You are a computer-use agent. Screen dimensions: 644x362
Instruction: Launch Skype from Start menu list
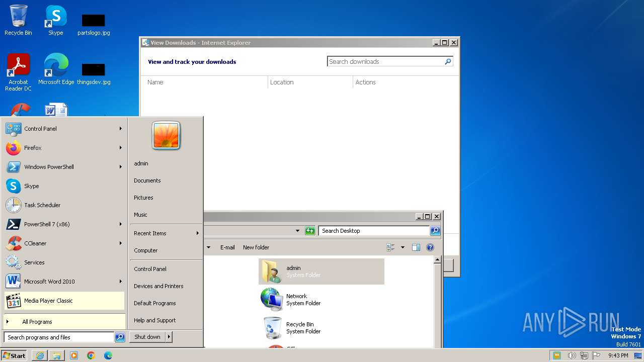(x=64, y=186)
